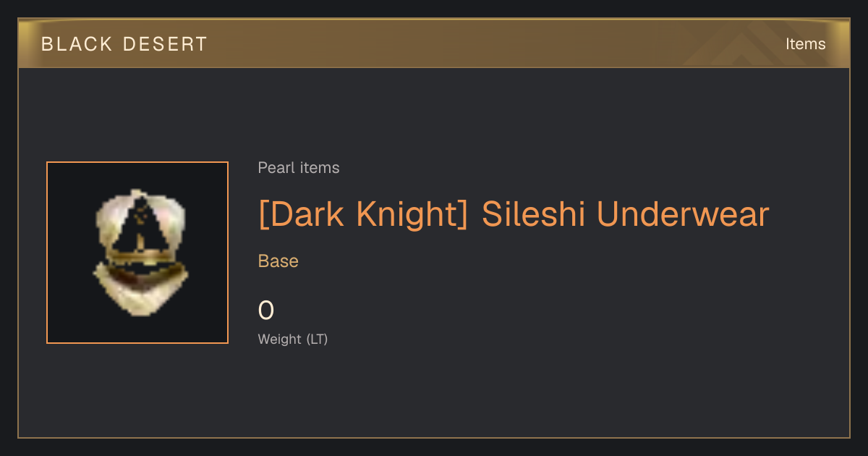The width and height of the screenshot is (868, 456).
Task: Open the Items link in header
Action: point(805,44)
